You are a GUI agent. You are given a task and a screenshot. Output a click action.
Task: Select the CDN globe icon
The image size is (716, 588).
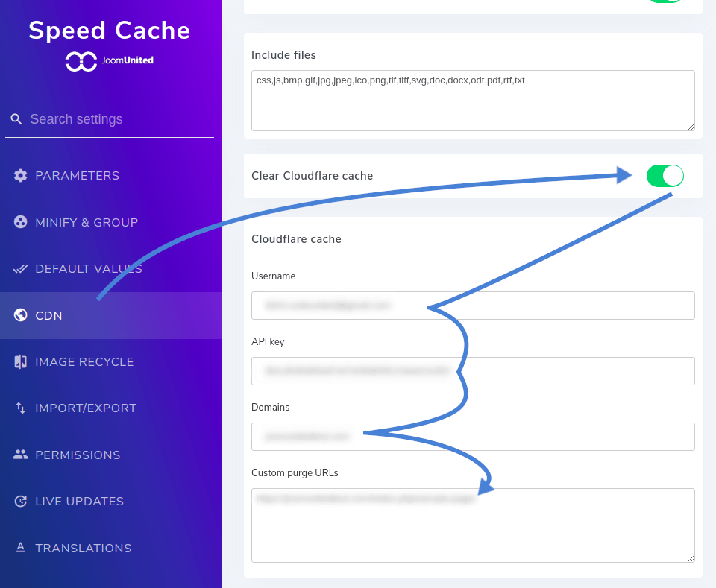point(21,315)
